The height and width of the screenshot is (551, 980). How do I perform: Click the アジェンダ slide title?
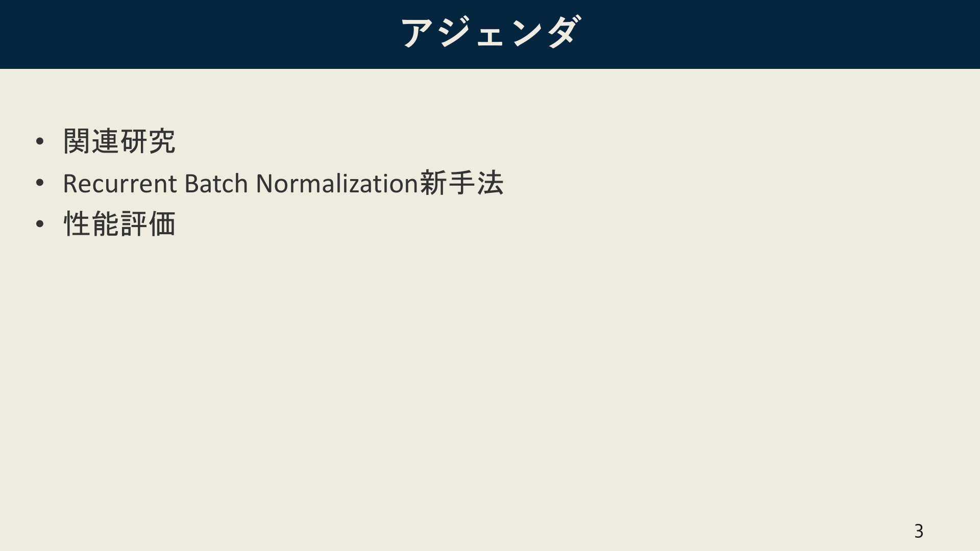490,32
